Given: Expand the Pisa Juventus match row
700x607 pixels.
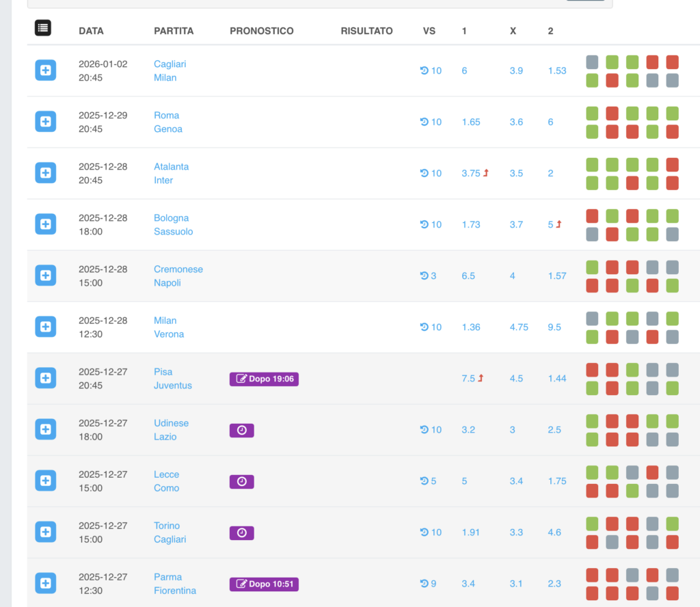Looking at the screenshot, I should pos(45,378).
